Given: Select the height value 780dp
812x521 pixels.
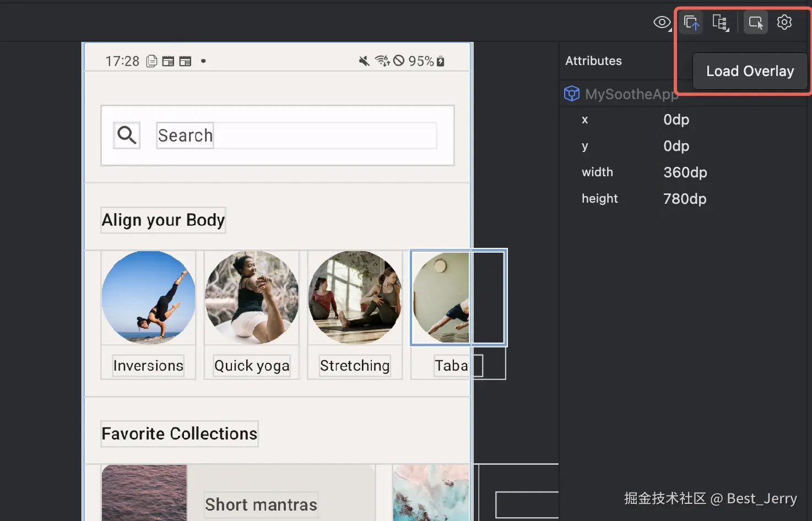Looking at the screenshot, I should pyautogui.click(x=685, y=199).
